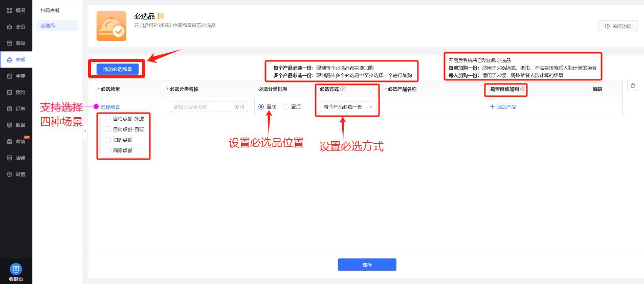Click the 添加必选场景 button
The width and height of the screenshot is (644, 284).
pos(118,69)
